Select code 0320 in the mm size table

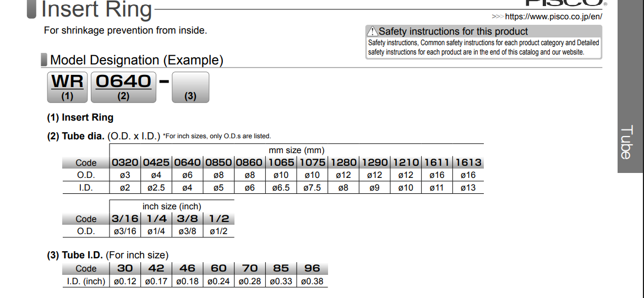click(125, 162)
